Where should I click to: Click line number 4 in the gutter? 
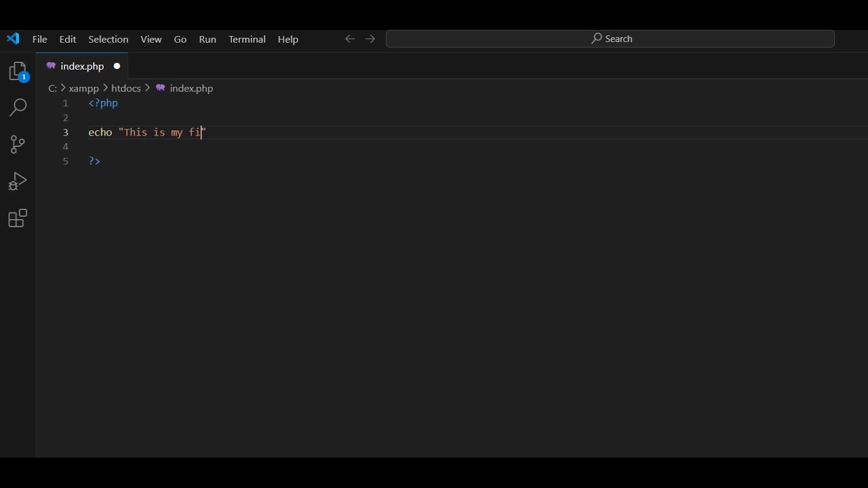[66, 146]
